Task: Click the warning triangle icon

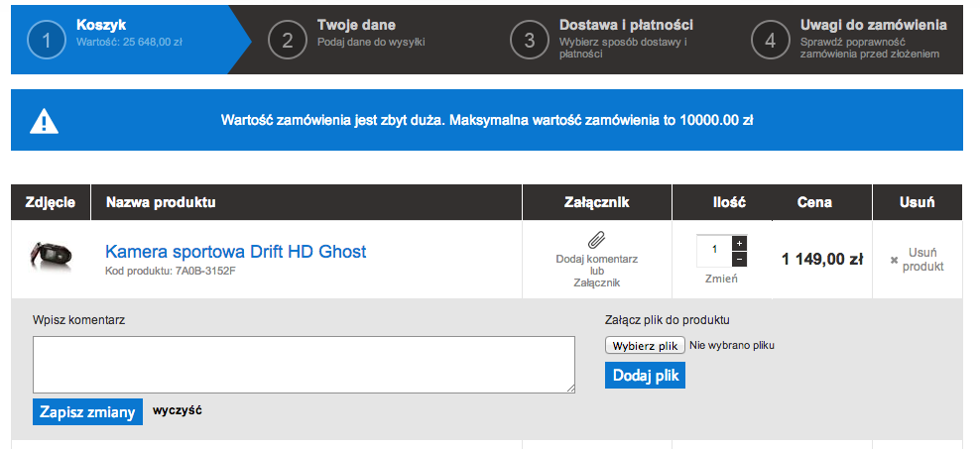Action: point(44,121)
